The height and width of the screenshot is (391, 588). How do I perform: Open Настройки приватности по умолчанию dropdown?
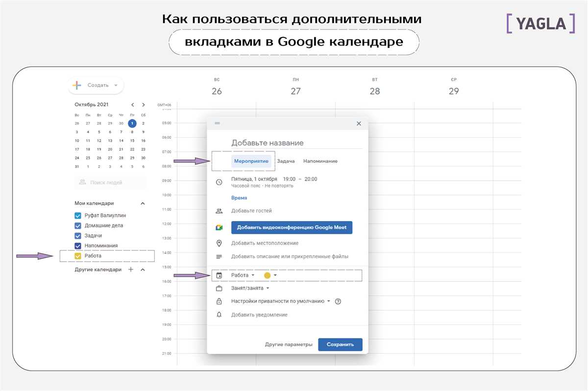281,302
